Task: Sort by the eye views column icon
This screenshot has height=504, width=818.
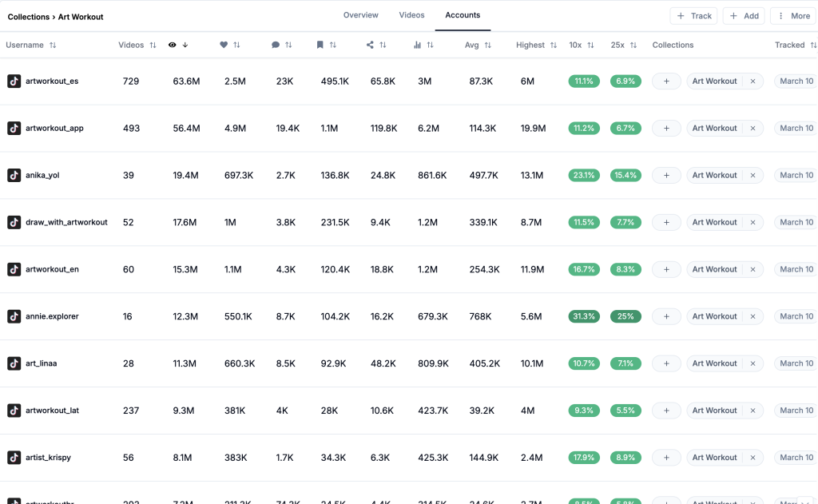Action: [173, 46]
